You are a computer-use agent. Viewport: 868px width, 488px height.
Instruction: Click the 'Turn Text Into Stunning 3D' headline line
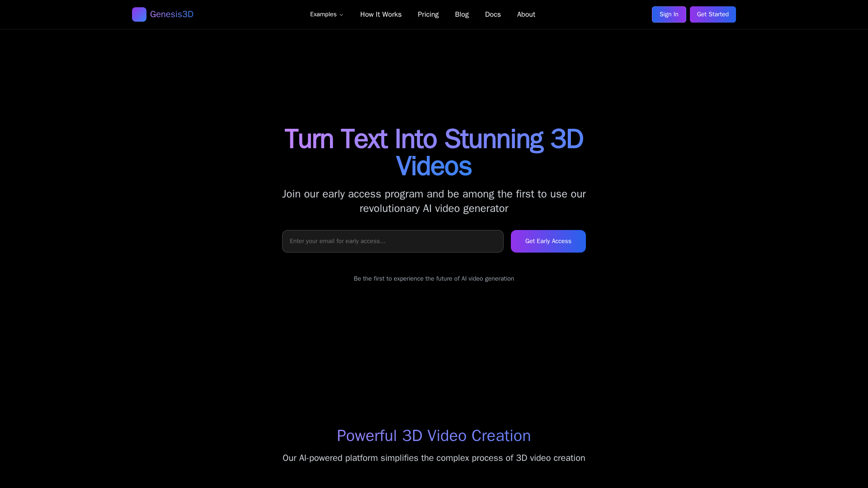(x=434, y=139)
